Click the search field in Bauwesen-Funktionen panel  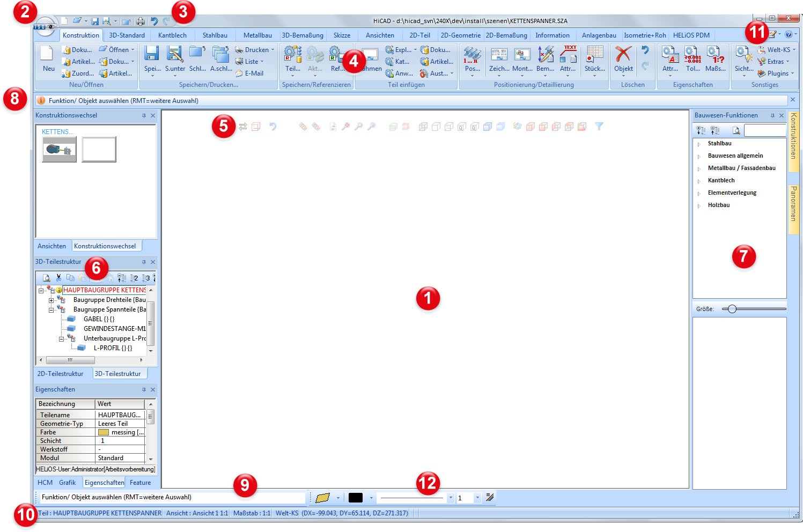click(x=765, y=130)
